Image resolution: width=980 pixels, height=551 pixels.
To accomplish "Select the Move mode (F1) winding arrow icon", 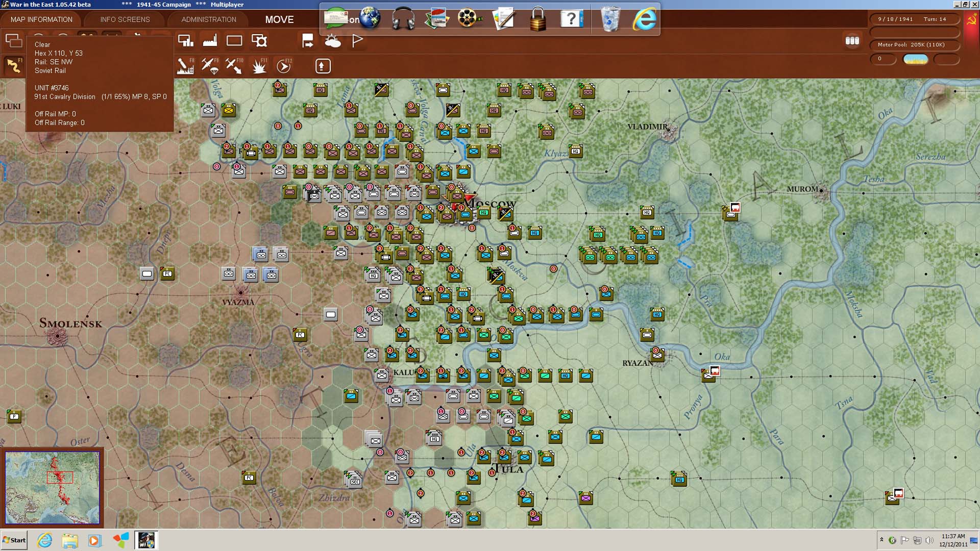I will pos(14,66).
